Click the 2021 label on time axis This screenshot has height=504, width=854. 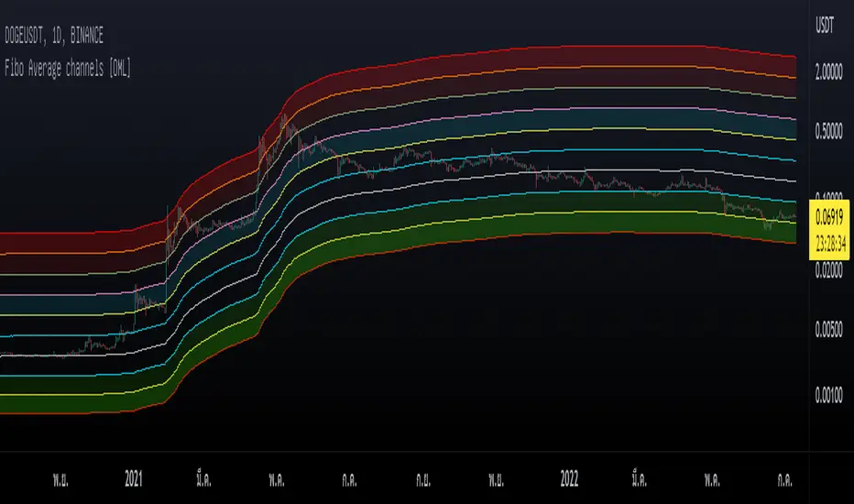tap(134, 479)
